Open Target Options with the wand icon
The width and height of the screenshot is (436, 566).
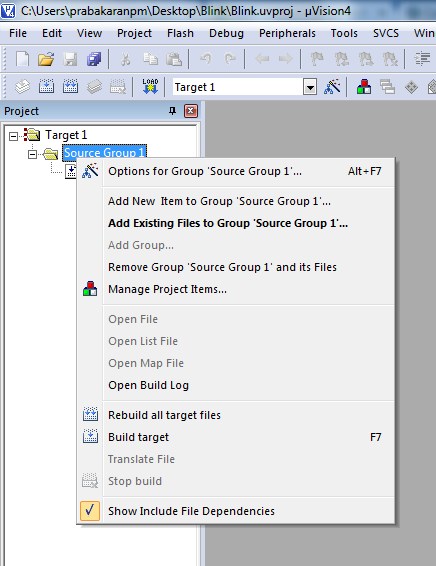332,87
